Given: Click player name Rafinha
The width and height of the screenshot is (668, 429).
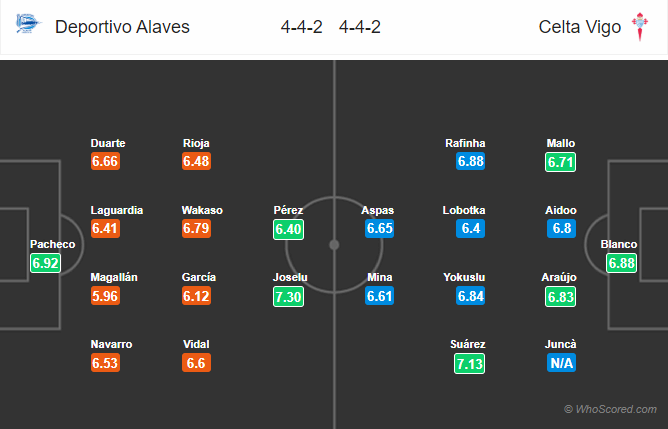Looking at the screenshot, I should point(465,143).
